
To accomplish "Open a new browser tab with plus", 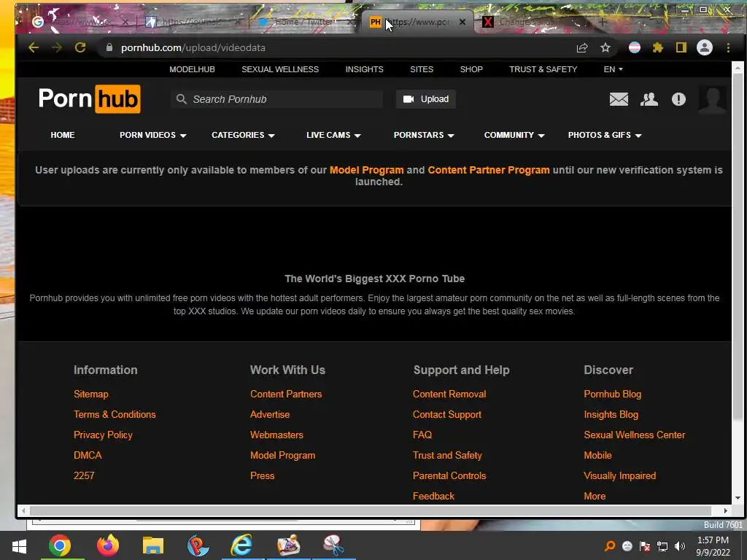I will point(602,22).
